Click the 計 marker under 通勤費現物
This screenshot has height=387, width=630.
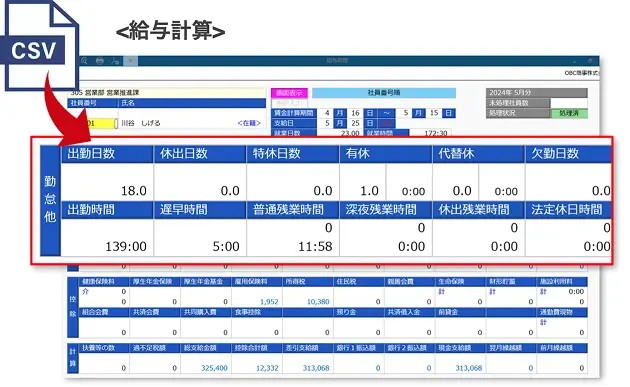[544, 322]
